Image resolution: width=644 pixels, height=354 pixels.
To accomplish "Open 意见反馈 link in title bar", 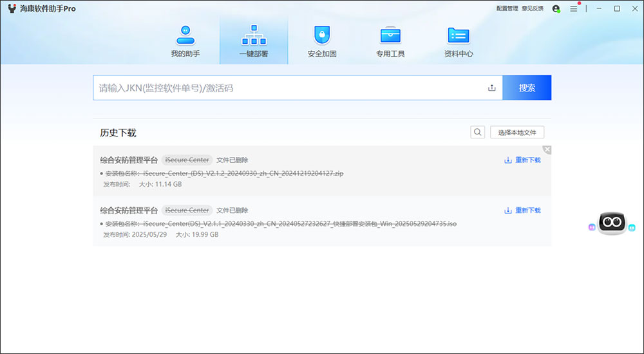I will (x=533, y=8).
